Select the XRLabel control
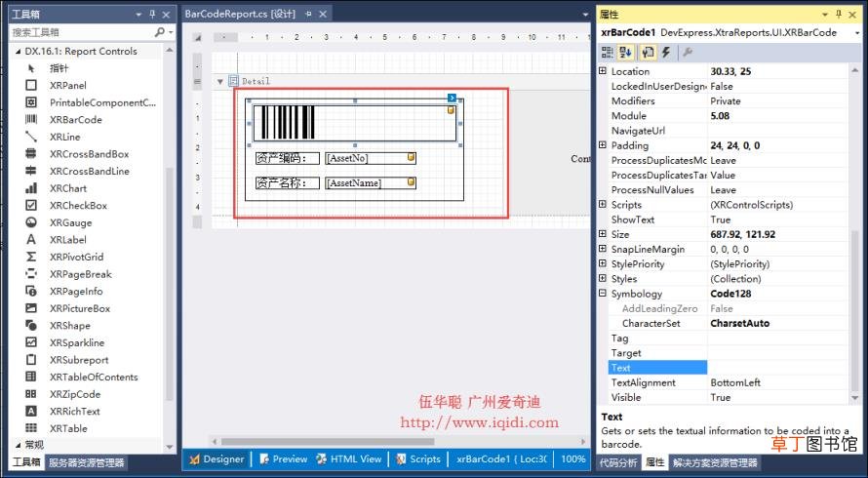The height and width of the screenshot is (478, 868). coord(67,240)
